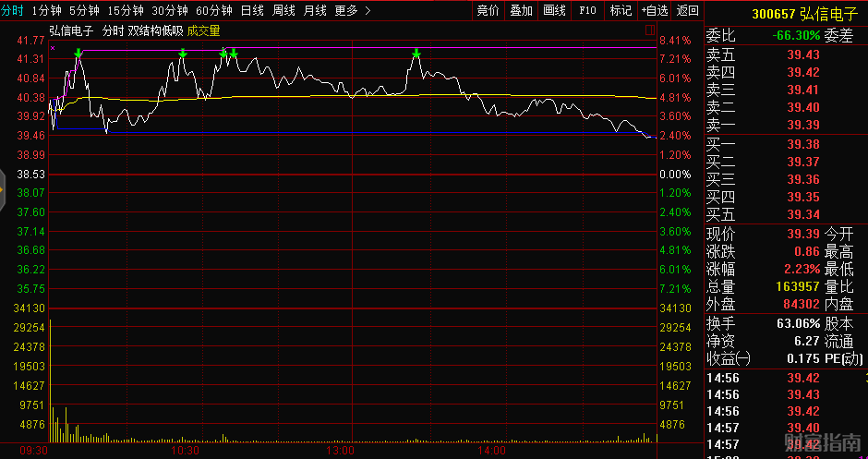This screenshot has width=868, height=459.
Task: Click the 买二 price 39.37
Action: (x=803, y=163)
